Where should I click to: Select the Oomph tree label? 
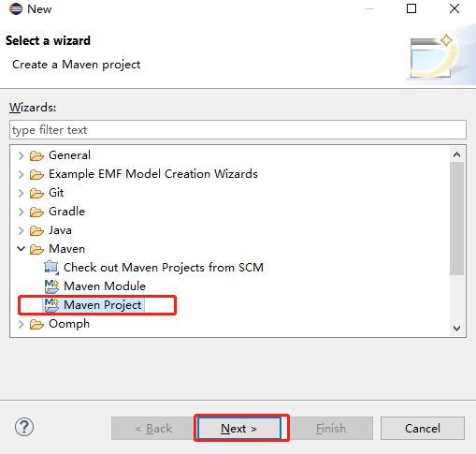69,324
